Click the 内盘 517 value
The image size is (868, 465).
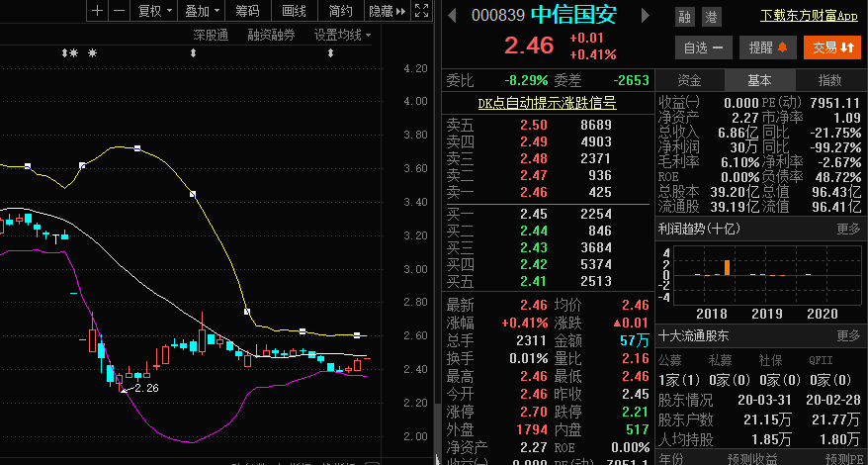(x=638, y=429)
